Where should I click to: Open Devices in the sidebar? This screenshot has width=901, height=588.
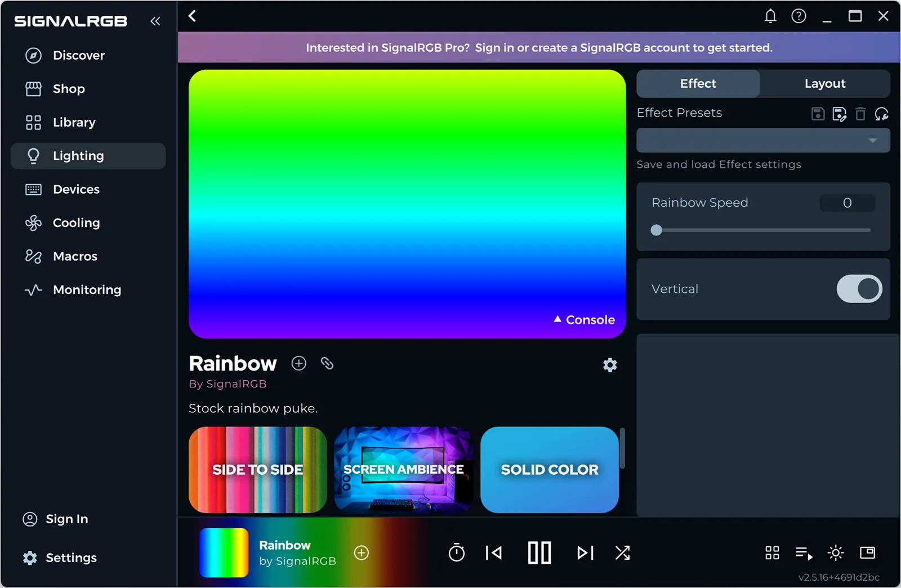coord(76,189)
